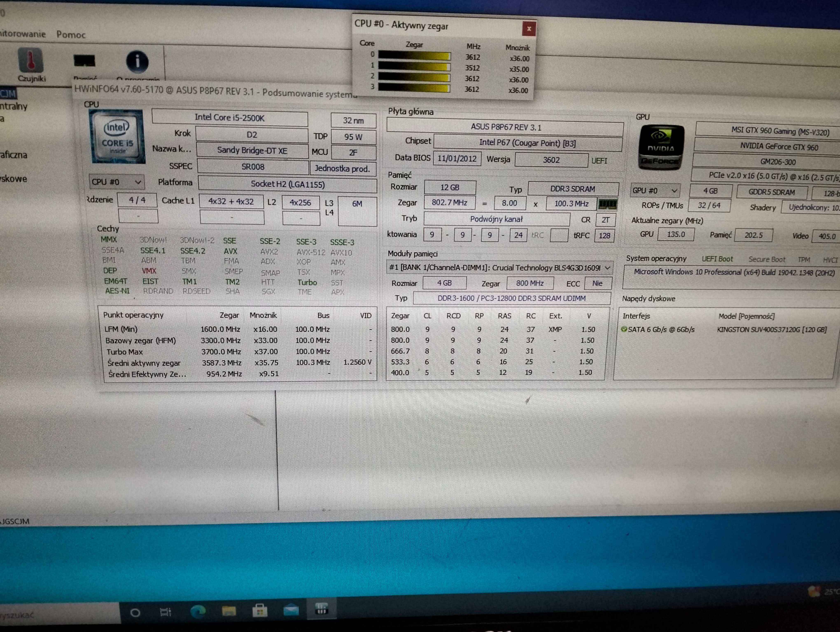The width and height of the screenshot is (840, 632).
Task: Open Mail app from the taskbar
Action: pyautogui.click(x=291, y=610)
